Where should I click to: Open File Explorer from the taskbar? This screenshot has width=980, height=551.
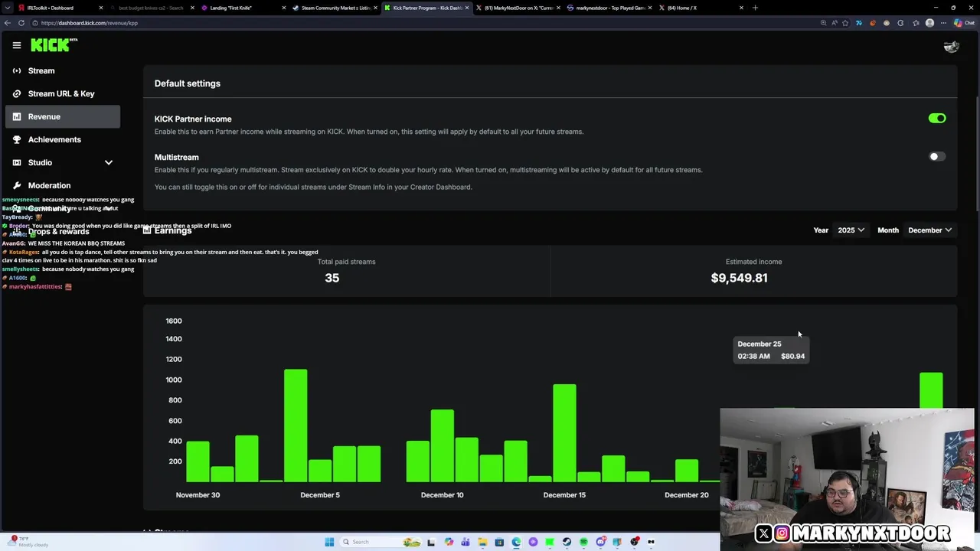click(482, 542)
